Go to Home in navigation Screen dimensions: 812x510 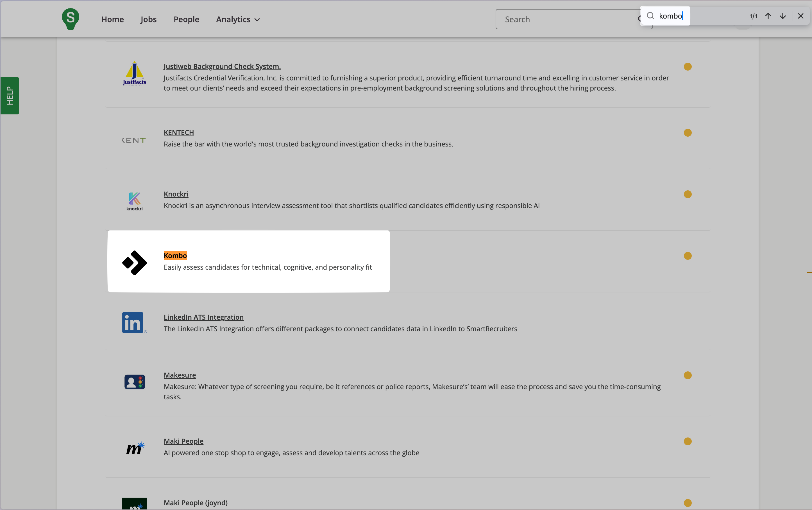pos(112,20)
